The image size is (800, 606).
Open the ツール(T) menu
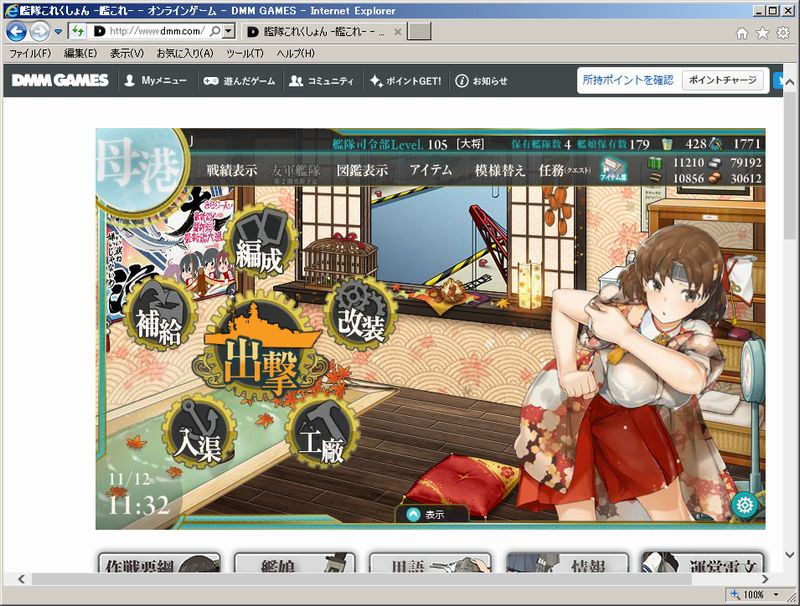245,53
